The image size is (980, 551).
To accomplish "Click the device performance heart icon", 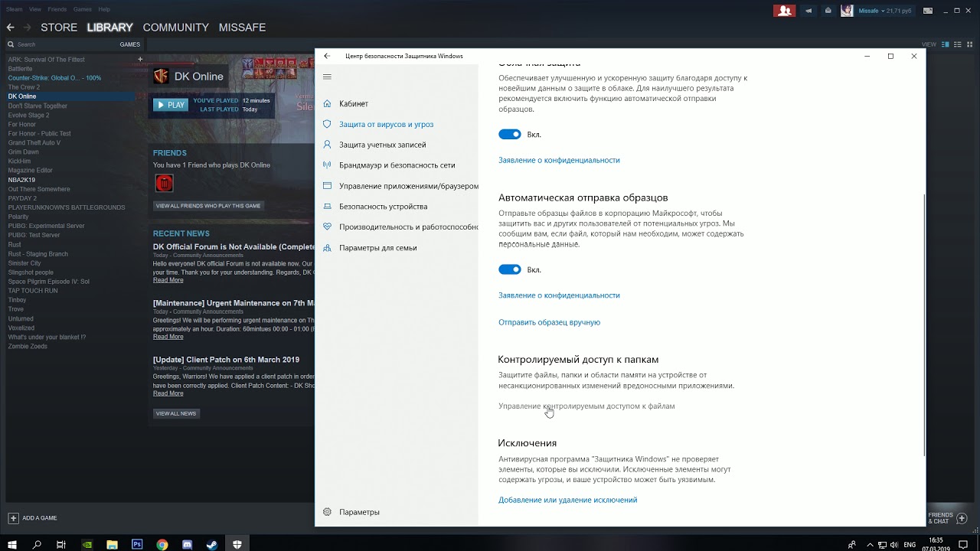I will point(327,227).
